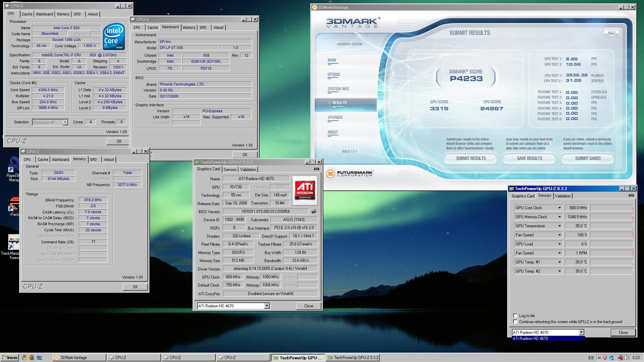644x362 pixels.
Task: Click ES language indicator in taskbar
Action: coord(591,358)
